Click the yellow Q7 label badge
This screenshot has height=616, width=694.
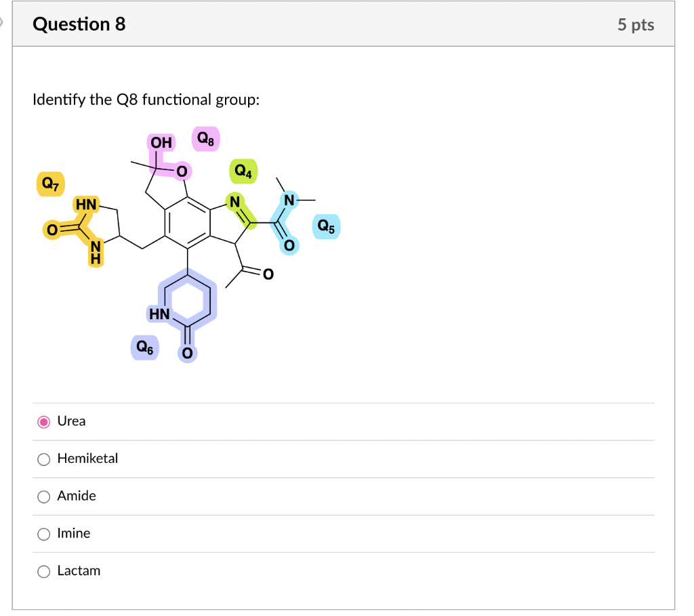click(50, 182)
